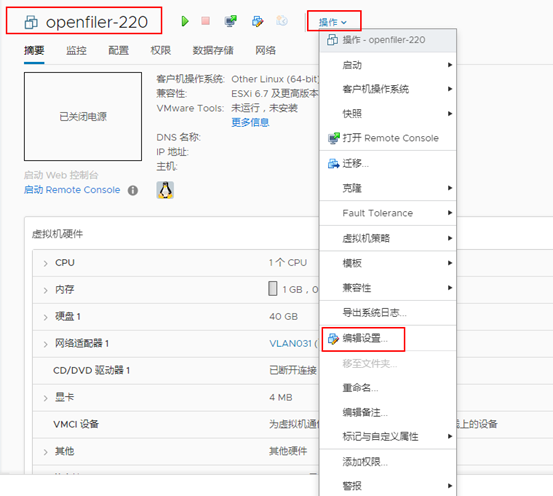The width and height of the screenshot is (553, 496).
Task: Switch to the 权限 permissions tab
Action: 160,51
